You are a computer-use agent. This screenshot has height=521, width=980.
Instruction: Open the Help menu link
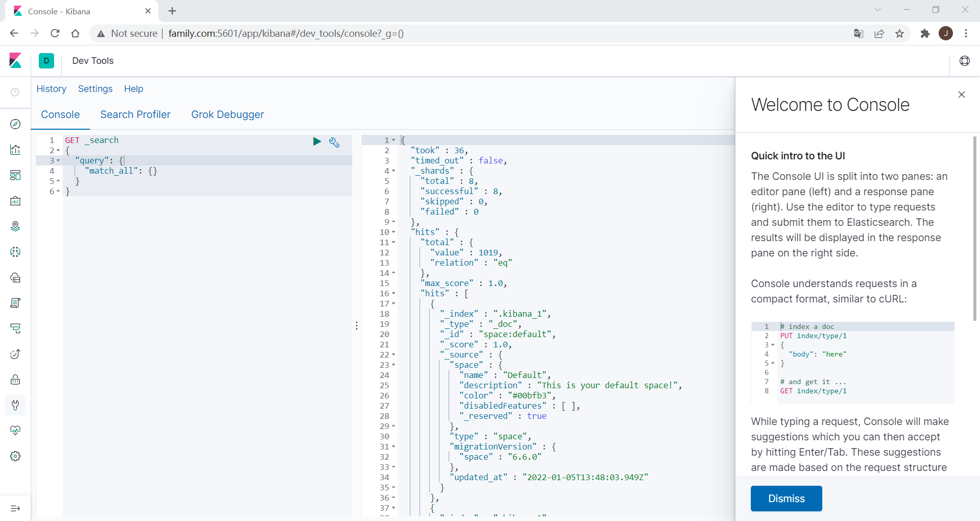[134, 89]
